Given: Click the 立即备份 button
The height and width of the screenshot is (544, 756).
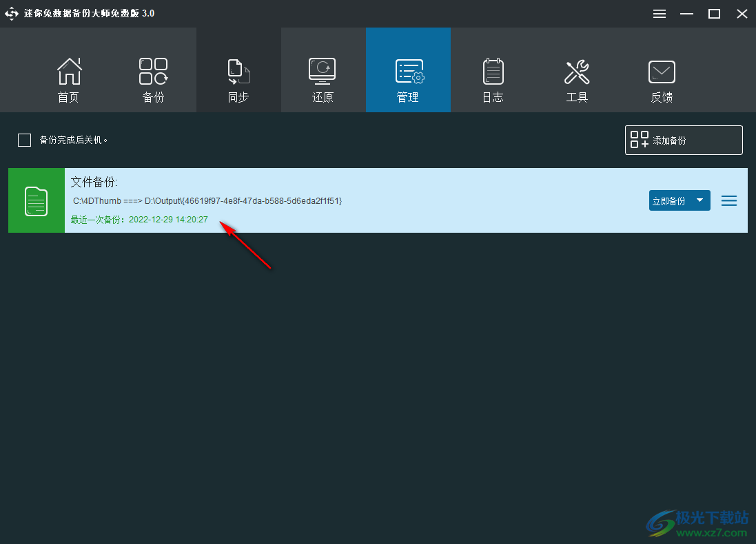Looking at the screenshot, I should pyautogui.click(x=669, y=201).
